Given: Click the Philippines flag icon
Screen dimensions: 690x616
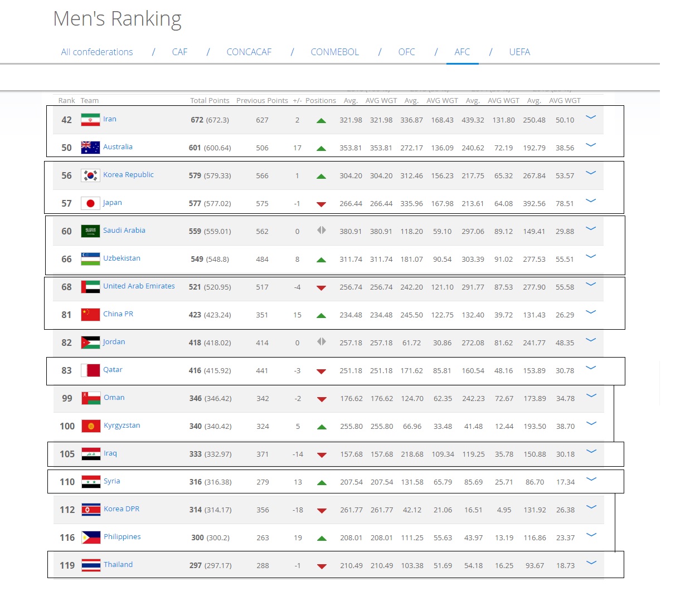Looking at the screenshot, I should tap(91, 537).
